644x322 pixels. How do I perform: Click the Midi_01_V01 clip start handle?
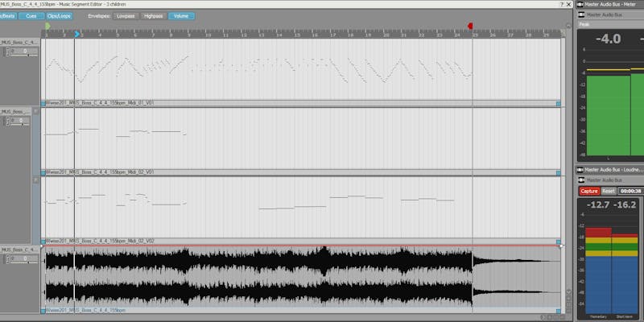pos(43,104)
